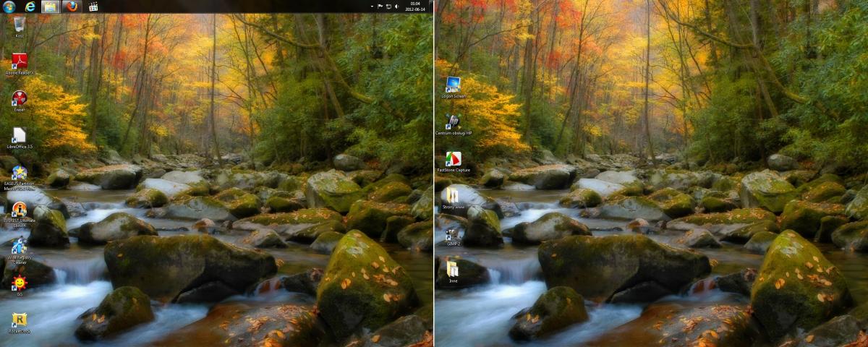
Task: Select the LibreOffice 3.5 desktop icon
Action: [20, 137]
